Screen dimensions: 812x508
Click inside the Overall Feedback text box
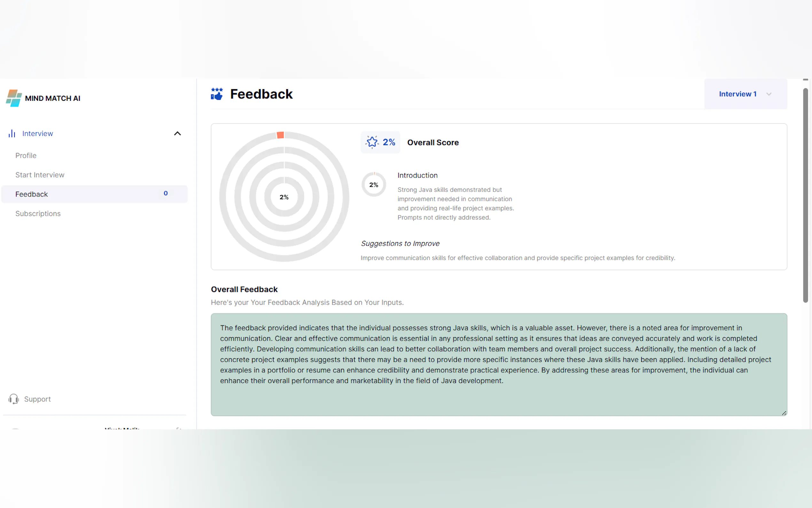click(x=498, y=365)
